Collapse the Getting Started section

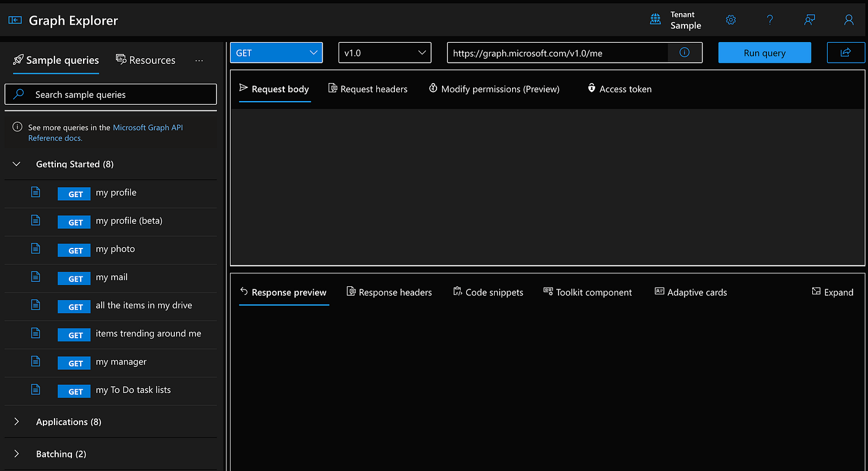click(x=16, y=164)
